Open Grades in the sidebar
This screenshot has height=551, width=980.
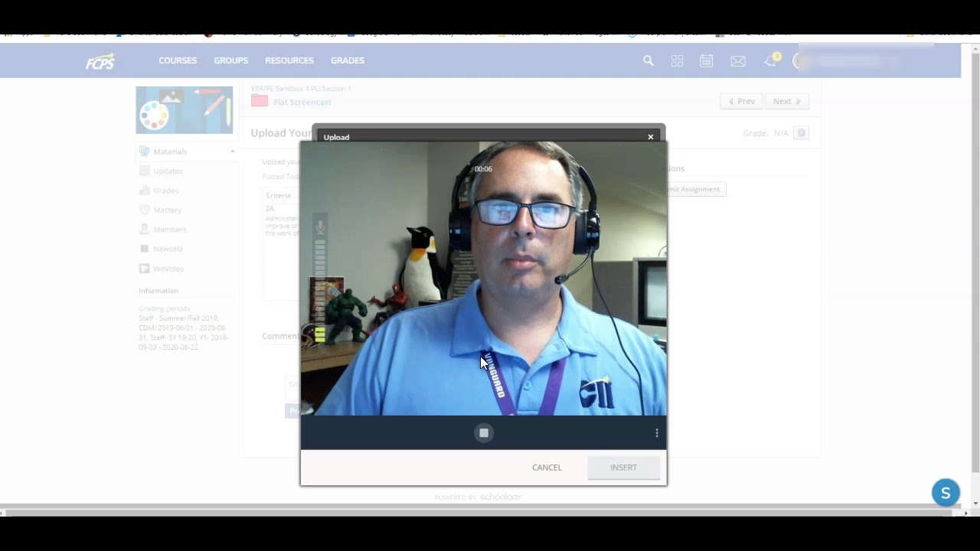(165, 191)
